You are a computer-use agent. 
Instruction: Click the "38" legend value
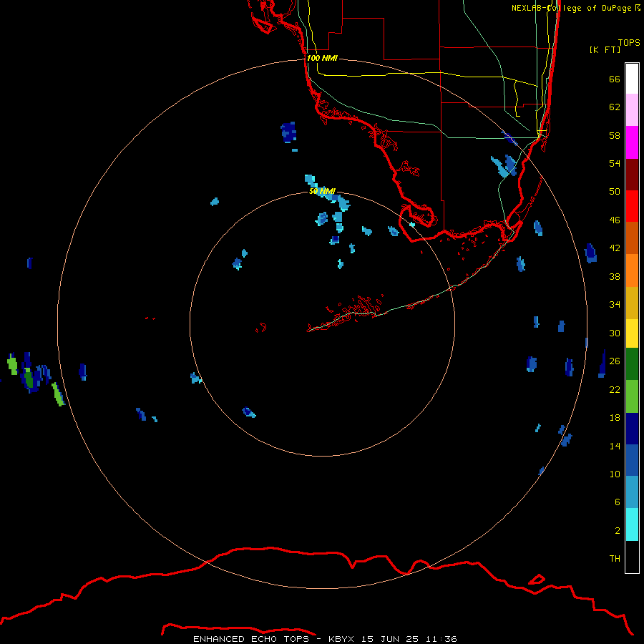[615, 276]
